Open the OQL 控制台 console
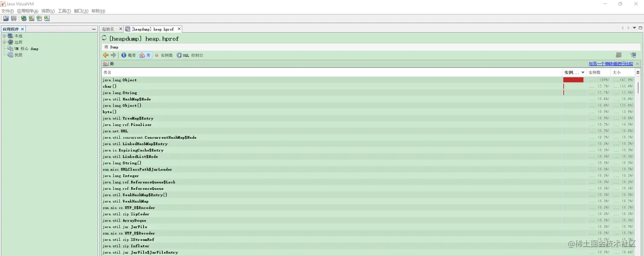 (190, 55)
